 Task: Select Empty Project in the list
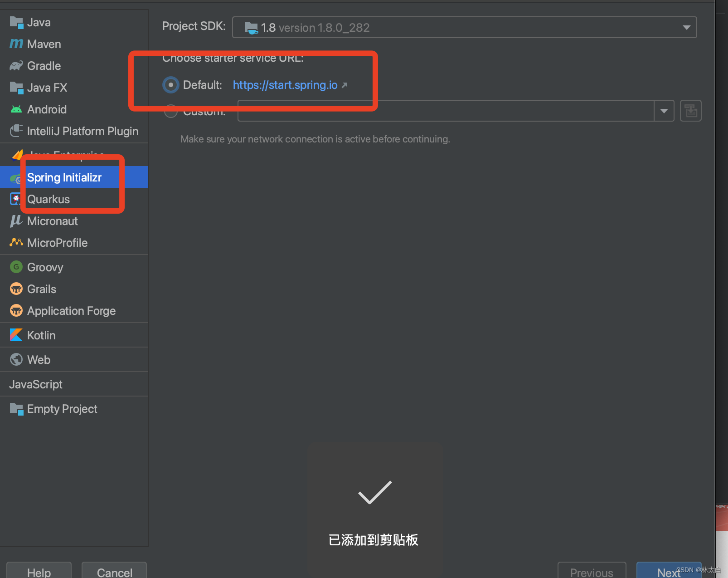(x=74, y=409)
